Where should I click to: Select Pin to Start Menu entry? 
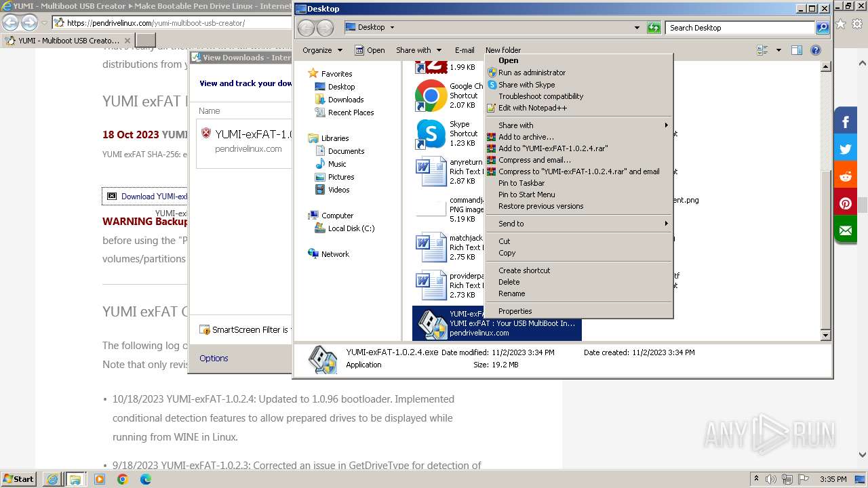579,195
